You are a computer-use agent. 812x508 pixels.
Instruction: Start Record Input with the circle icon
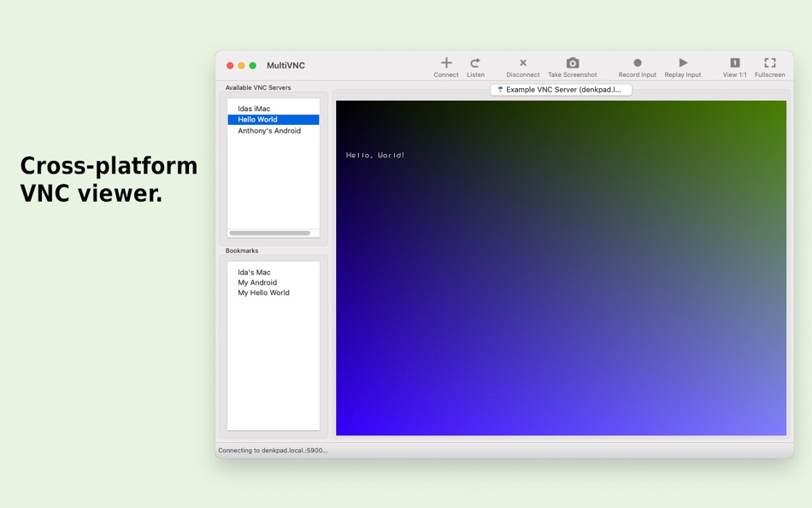coord(638,62)
